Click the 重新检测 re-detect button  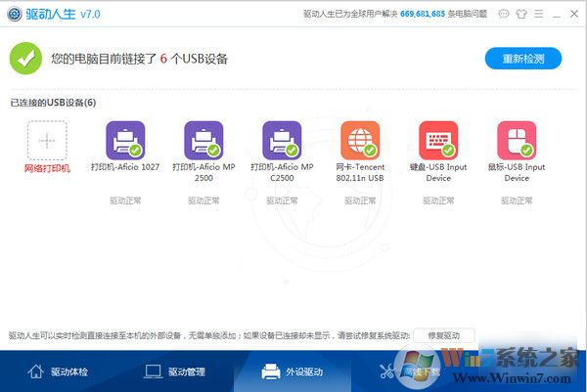(x=523, y=59)
